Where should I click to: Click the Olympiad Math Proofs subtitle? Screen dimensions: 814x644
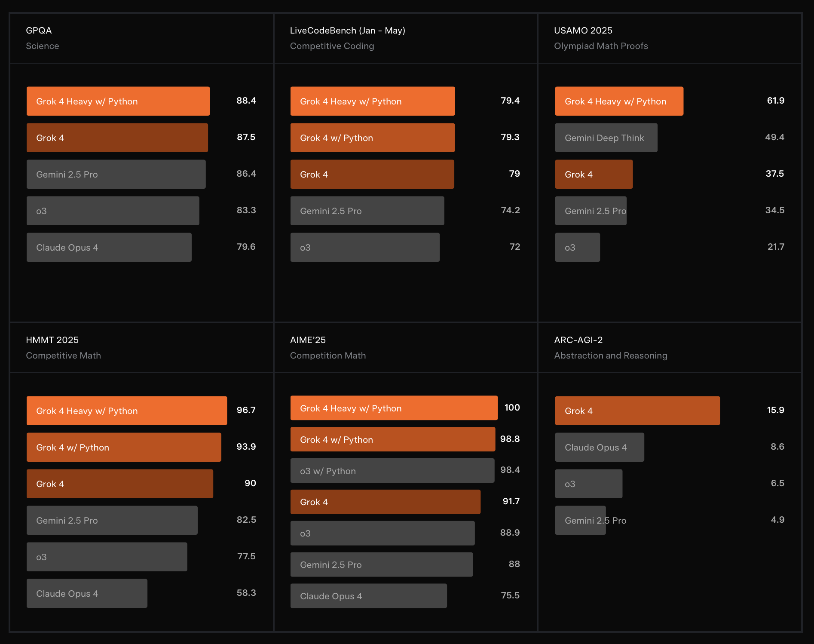(x=601, y=46)
